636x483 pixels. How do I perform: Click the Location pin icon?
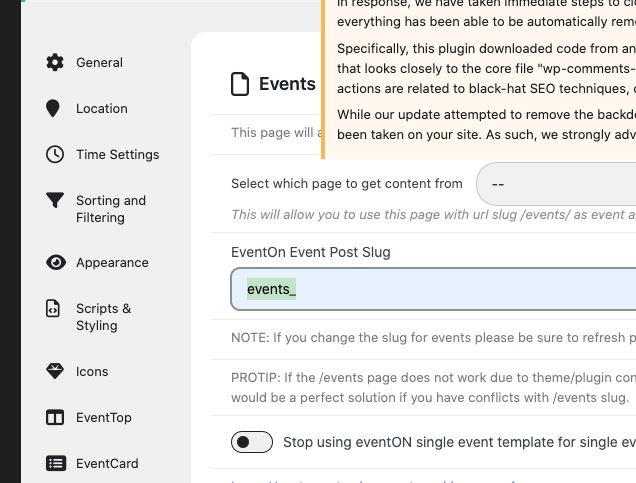pyautogui.click(x=53, y=108)
